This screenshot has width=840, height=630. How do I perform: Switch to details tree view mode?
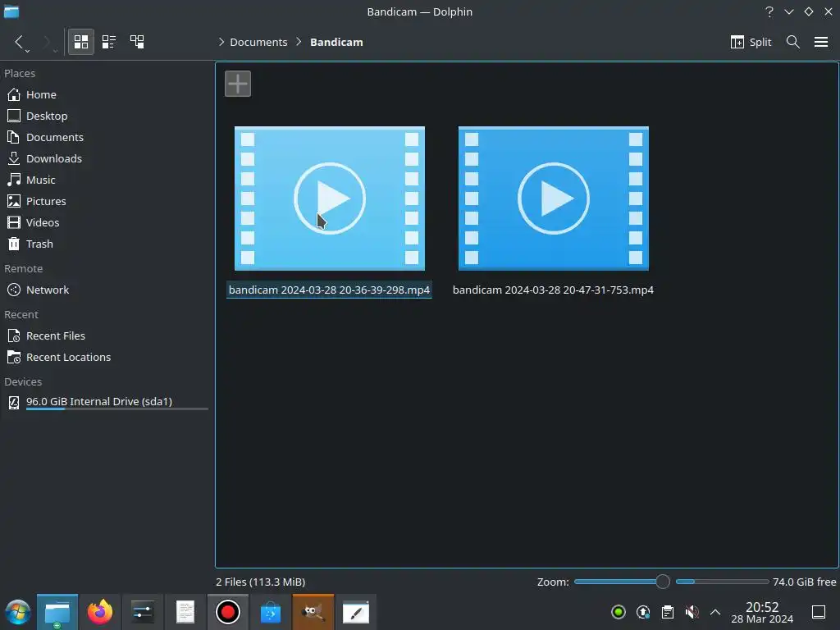click(137, 42)
